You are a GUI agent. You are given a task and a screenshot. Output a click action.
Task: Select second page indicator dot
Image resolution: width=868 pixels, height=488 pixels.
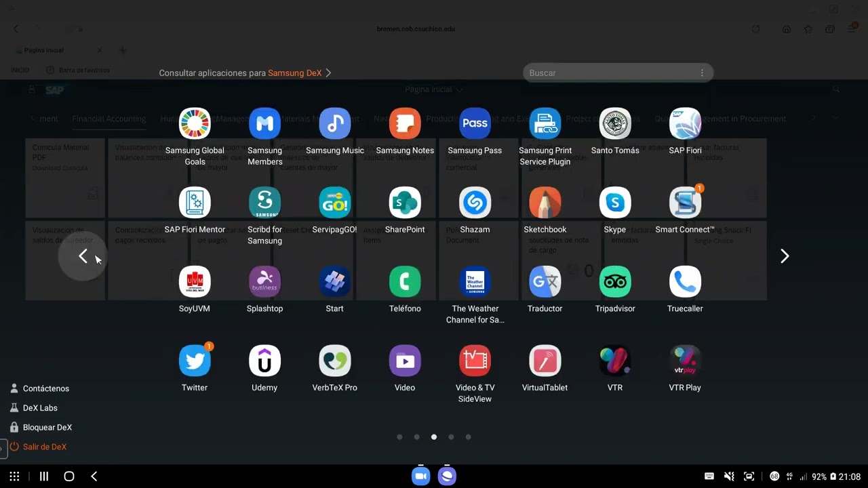pos(417,437)
